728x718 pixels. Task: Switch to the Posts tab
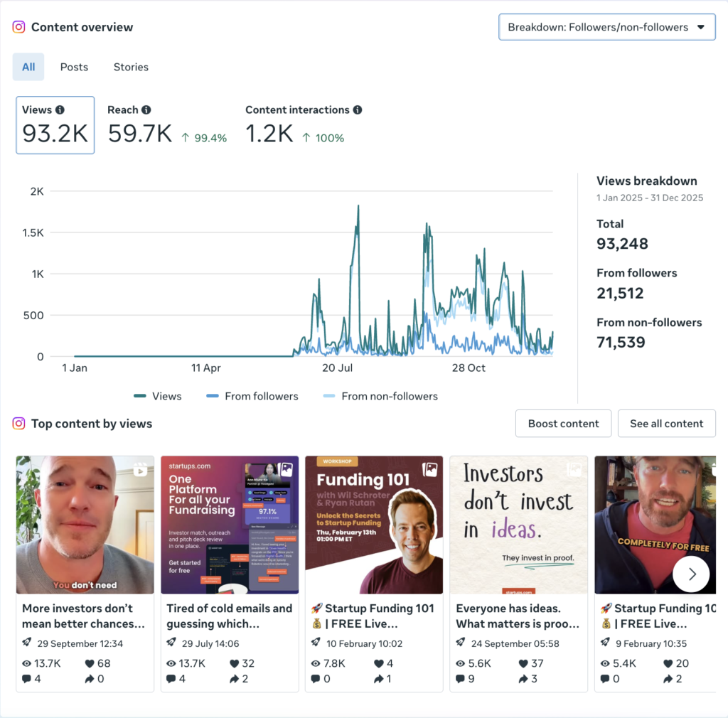(x=74, y=67)
